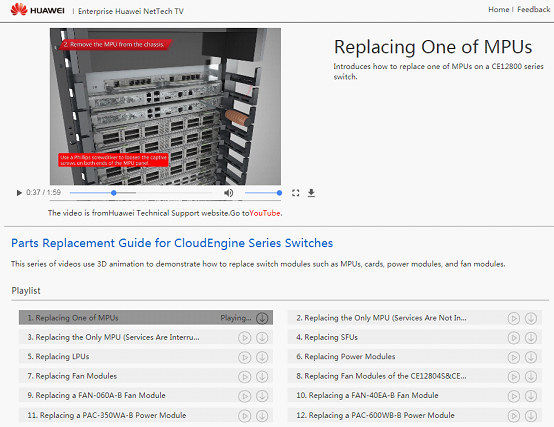Download item 5 Replacing LPUs
The width and height of the screenshot is (554, 427).
coord(262,357)
